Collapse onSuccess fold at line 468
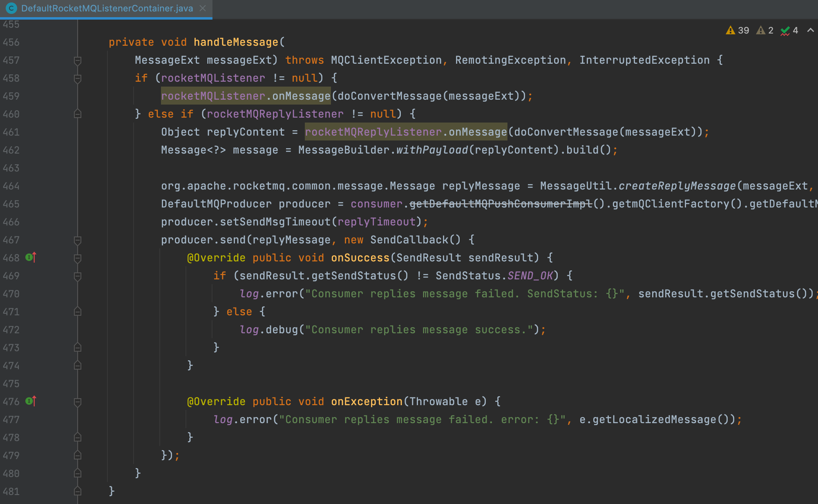 78,258
